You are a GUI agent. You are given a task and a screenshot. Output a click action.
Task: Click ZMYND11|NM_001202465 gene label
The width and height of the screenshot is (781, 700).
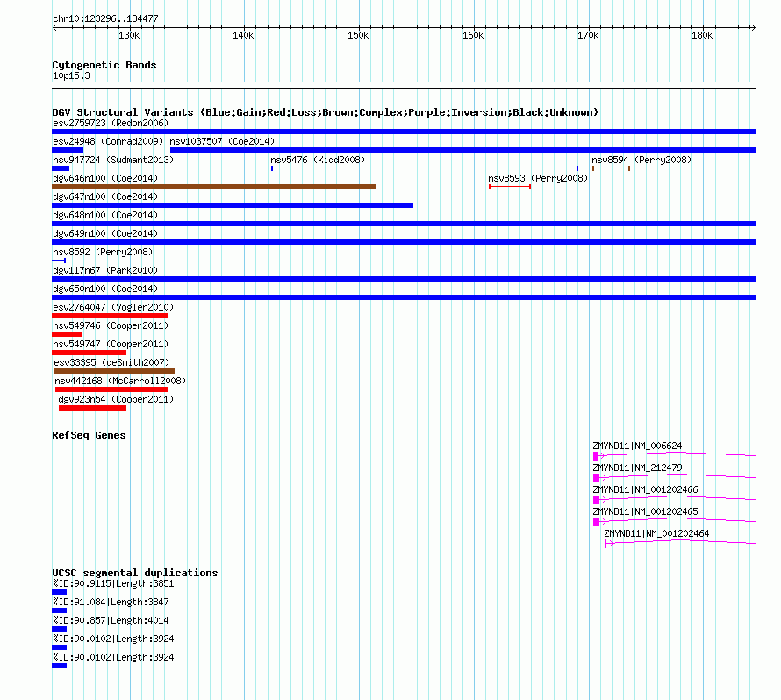(645, 511)
